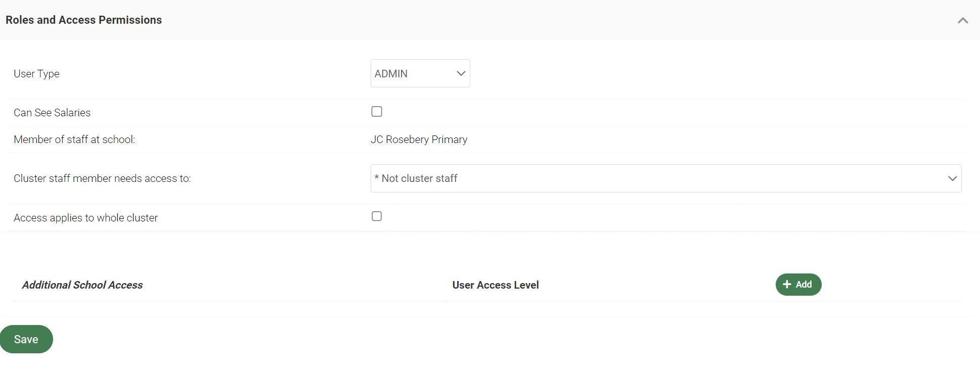Open the Not cluster staff dropdown
Screen dimensions: 980x370
[x=665, y=178]
